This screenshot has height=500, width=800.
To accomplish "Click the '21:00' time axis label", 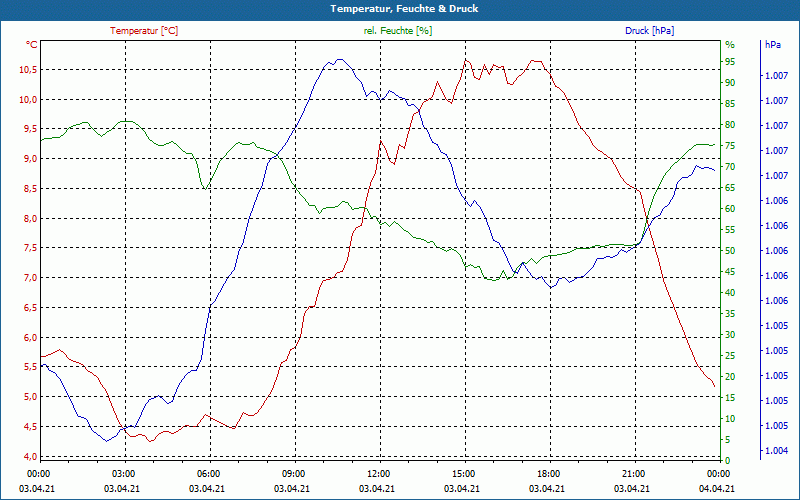I will [634, 473].
